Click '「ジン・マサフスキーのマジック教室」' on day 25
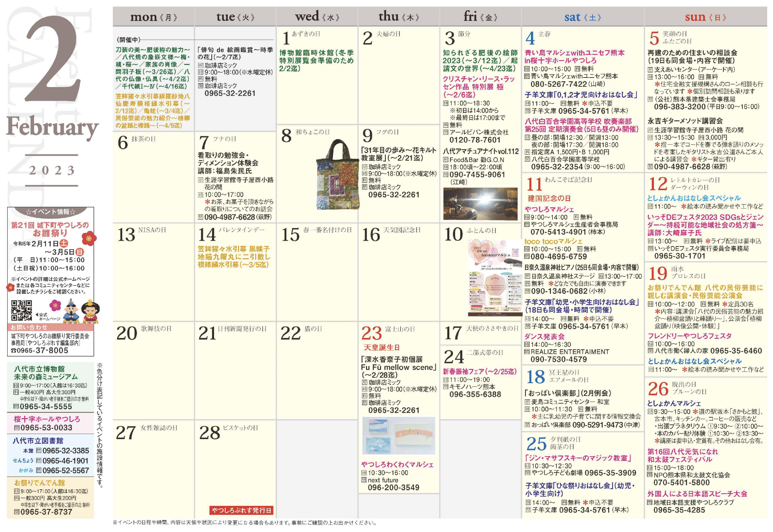Viewport: 773px width, 532px height. point(578,458)
